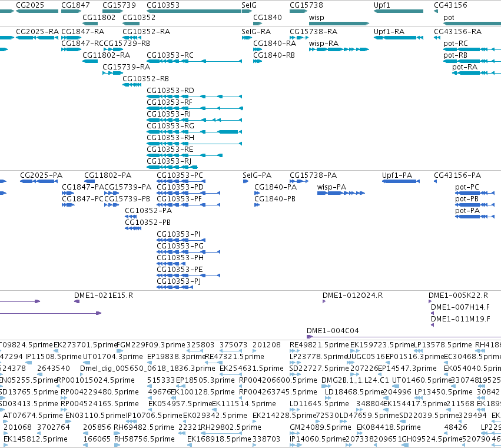Image resolution: width=501 pixels, height=448 pixels.
Task: Click the CG1840-PB protein label
Action: coord(275,199)
